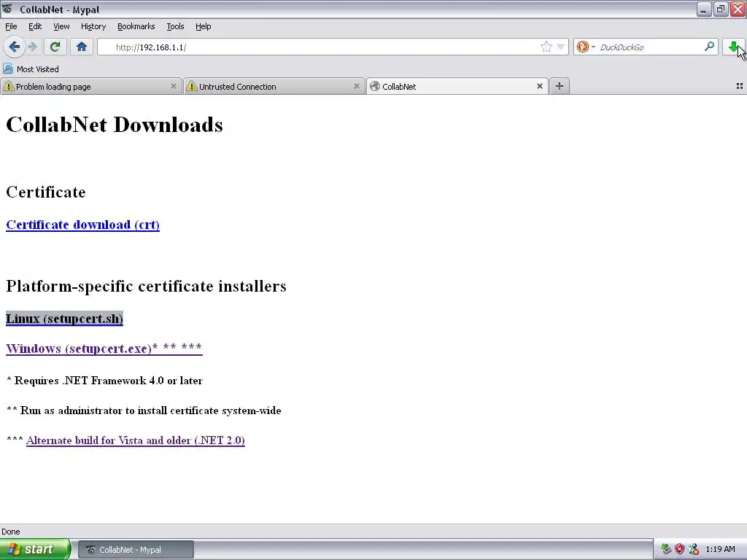Click the forward navigation arrow
747x560 pixels.
pos(32,47)
